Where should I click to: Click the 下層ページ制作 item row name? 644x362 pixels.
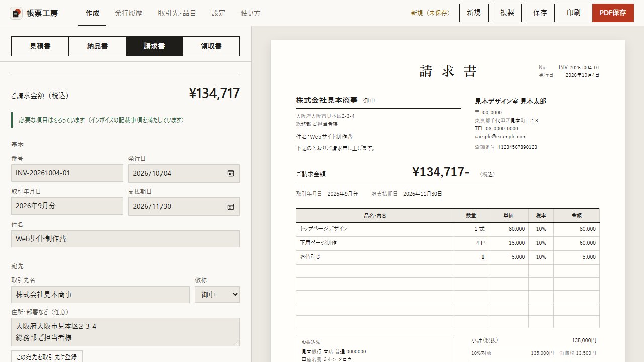318,243
